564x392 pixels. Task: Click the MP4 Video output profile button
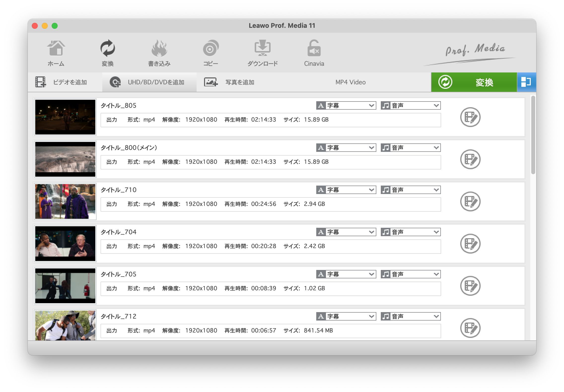click(x=351, y=82)
